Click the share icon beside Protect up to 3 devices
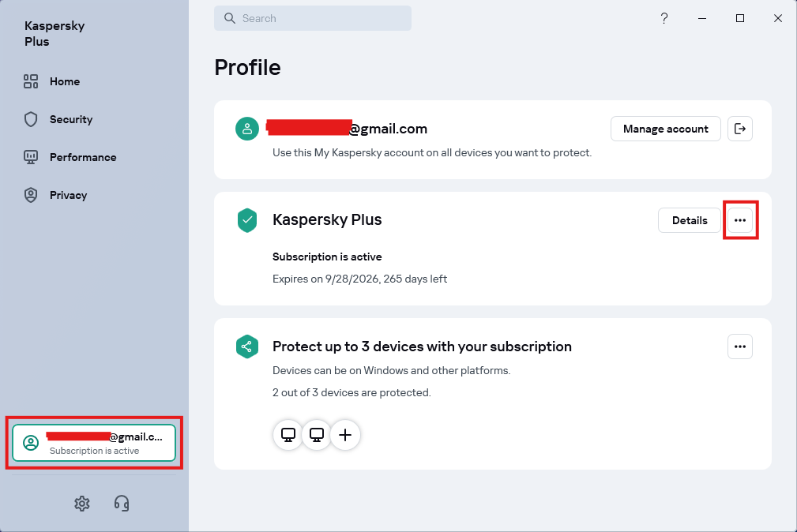797x532 pixels. (247, 347)
